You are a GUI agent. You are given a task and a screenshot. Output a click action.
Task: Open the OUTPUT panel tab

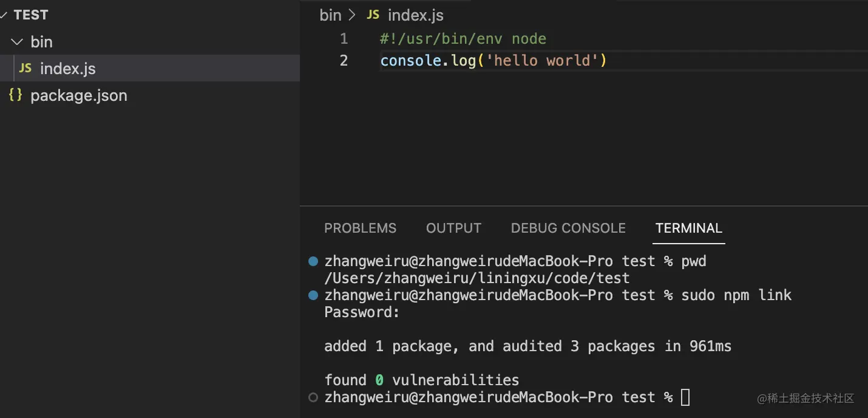click(x=453, y=228)
